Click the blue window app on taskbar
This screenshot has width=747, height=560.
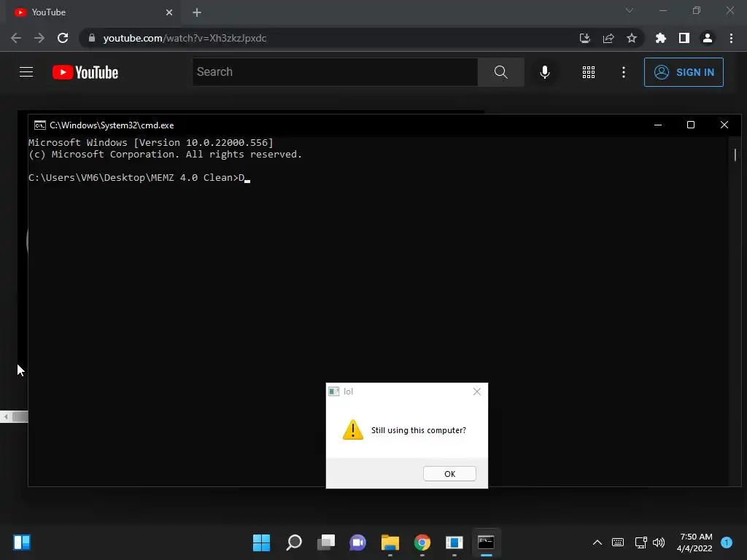click(454, 542)
